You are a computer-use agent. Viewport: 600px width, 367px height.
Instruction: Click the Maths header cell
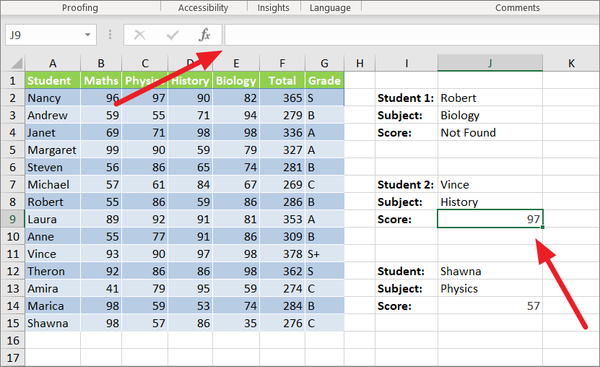101,80
